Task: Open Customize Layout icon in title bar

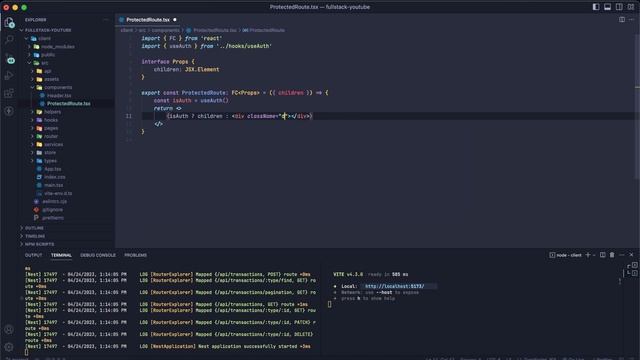Action: [x=631, y=7]
